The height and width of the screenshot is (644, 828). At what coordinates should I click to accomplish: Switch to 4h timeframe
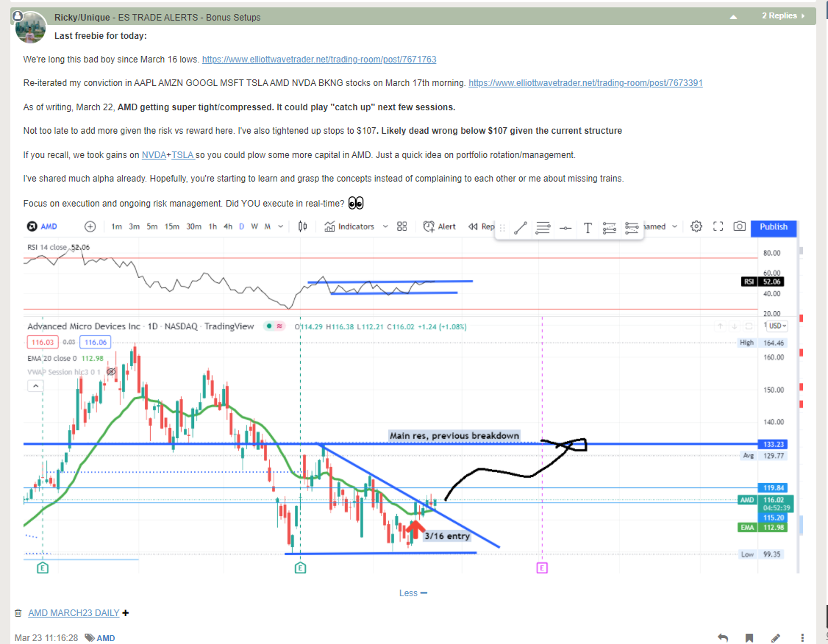[x=228, y=226]
